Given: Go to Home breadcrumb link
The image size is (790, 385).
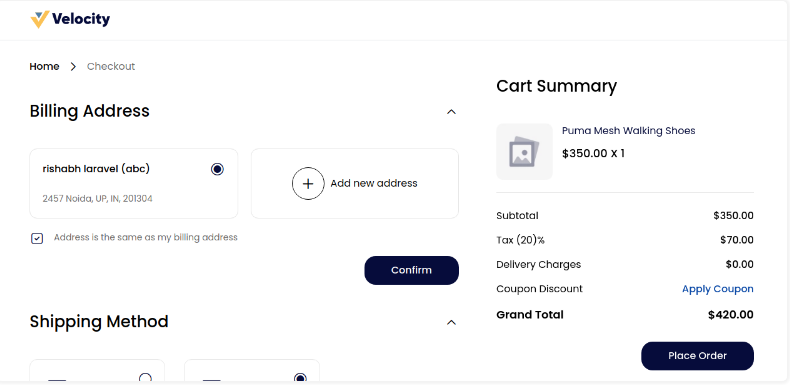Looking at the screenshot, I should (44, 67).
